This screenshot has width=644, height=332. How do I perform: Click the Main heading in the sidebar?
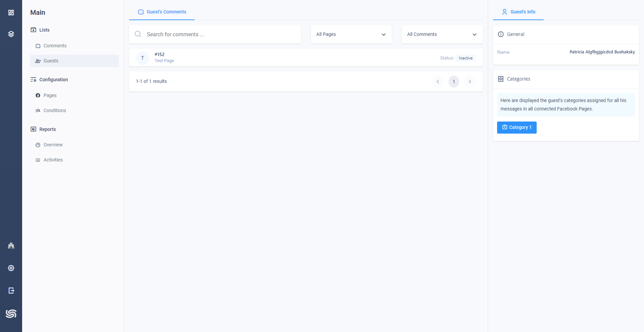tap(38, 12)
